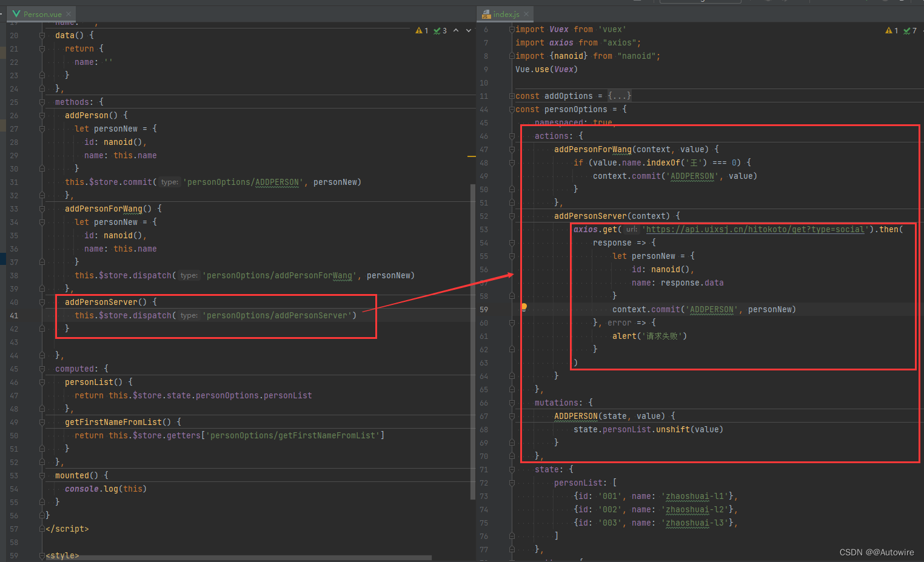Click warning count indicator in Person.vue editor
This screenshot has width=924, height=562.
pos(422,30)
